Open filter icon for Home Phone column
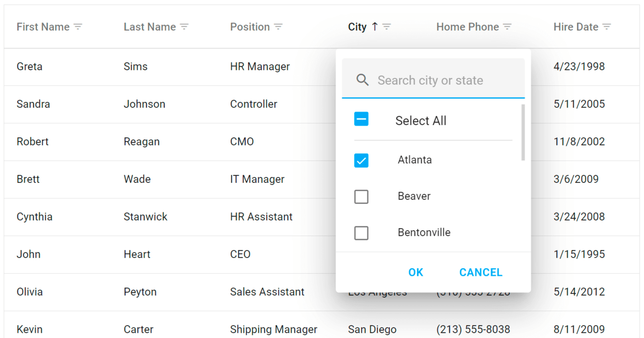Screen dimensions: 644x338 click(x=507, y=27)
